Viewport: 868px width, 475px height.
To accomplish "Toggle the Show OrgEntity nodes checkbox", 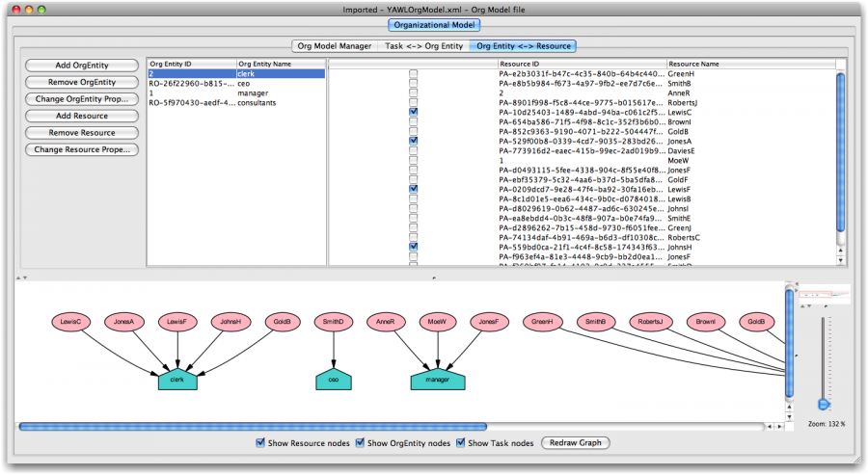I will pos(361,443).
